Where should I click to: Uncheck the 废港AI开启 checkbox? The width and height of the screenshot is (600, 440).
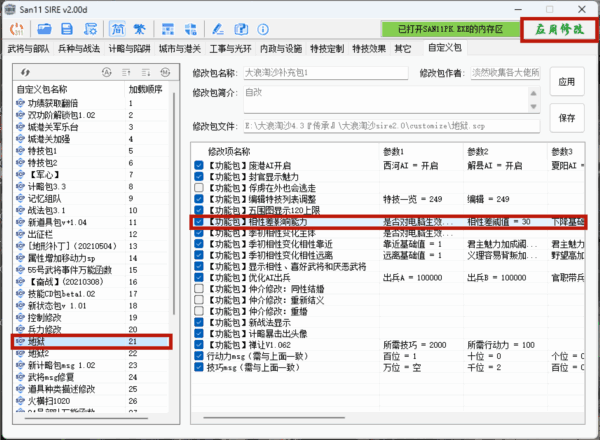point(199,162)
